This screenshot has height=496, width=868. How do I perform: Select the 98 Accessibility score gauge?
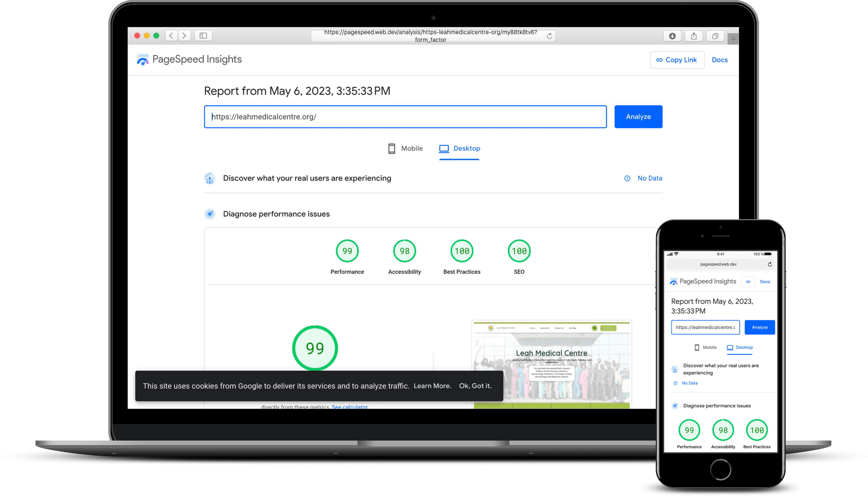point(404,251)
